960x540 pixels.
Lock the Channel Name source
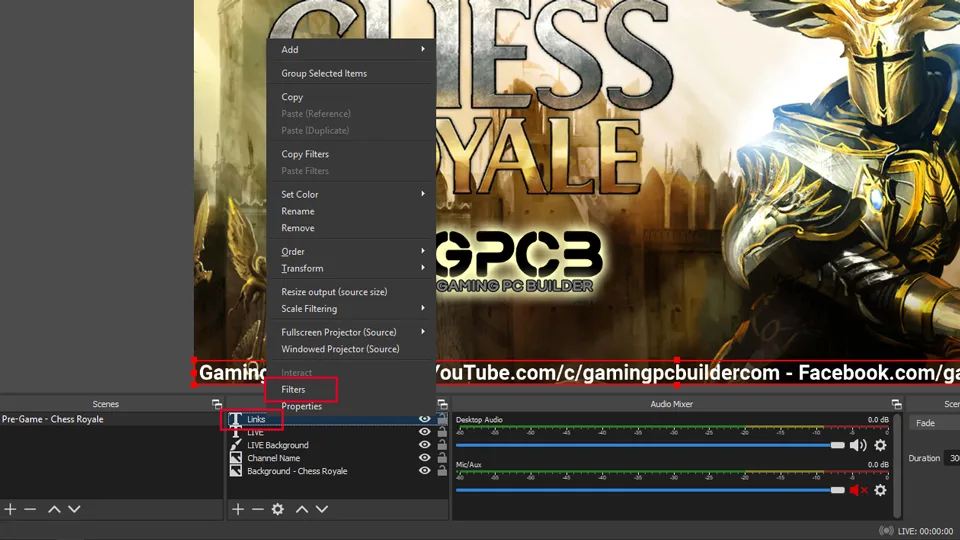click(x=442, y=458)
